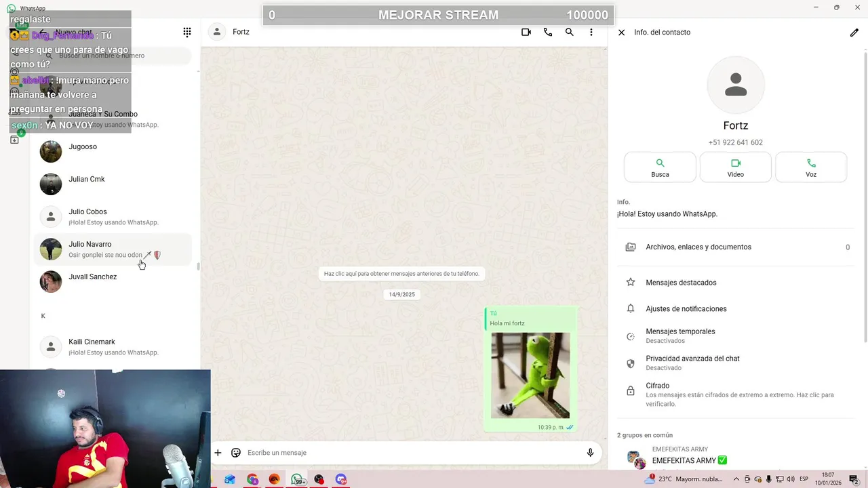Select contact Julian Cmk
868x488 pixels.
[113, 184]
